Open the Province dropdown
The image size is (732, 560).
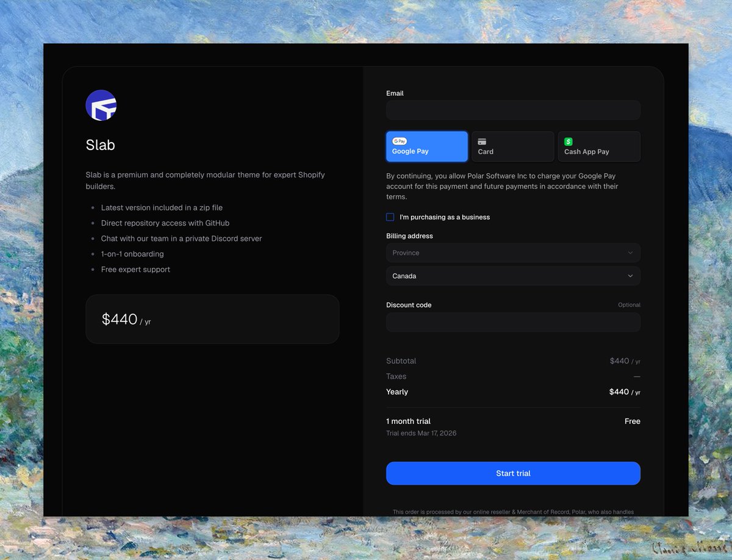[513, 253]
